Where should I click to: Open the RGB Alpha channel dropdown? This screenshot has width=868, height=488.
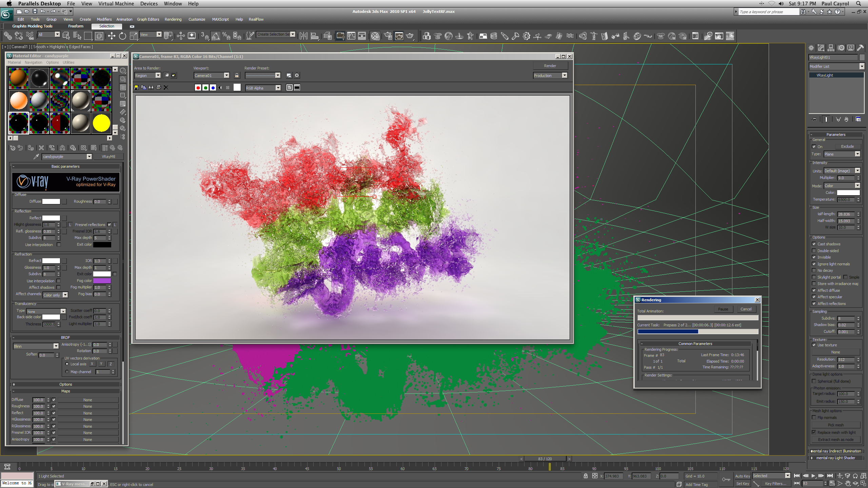point(278,88)
